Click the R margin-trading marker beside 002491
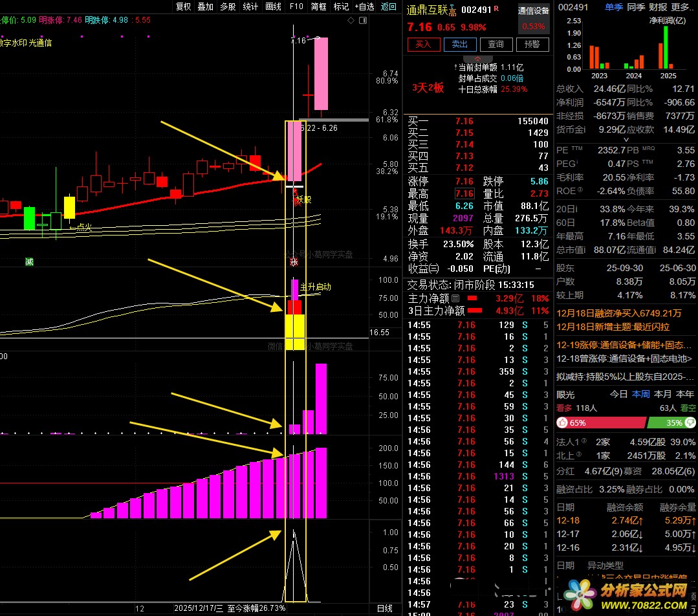The width and height of the screenshot is (698, 616). click(496, 8)
